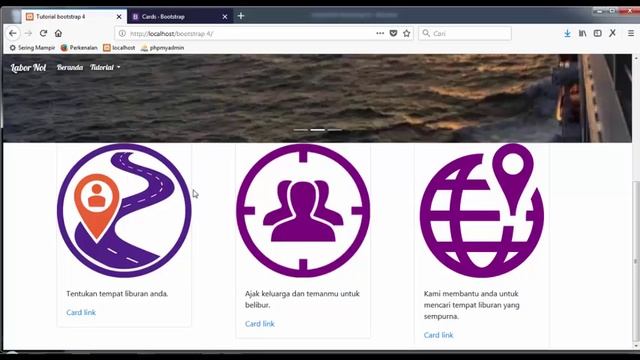Screen dimensions: 640x360
Task: Open the Perkenalan bookmark
Action: tap(79, 48)
